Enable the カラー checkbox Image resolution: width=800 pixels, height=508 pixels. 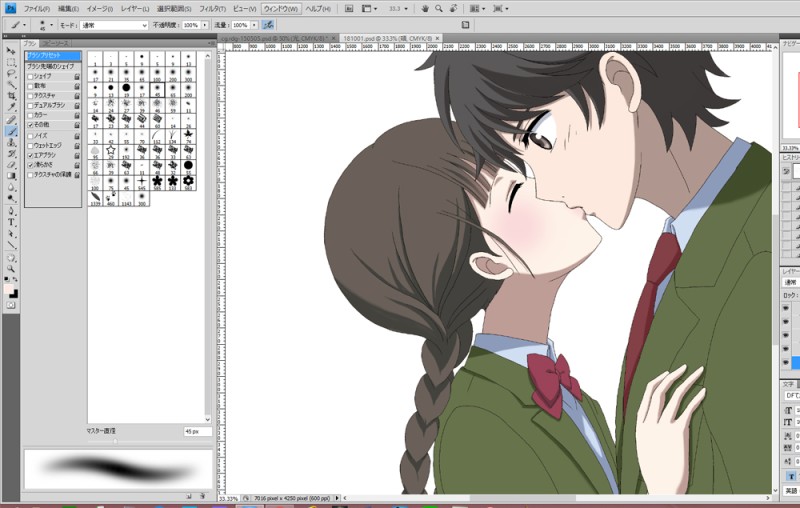pyautogui.click(x=30, y=115)
